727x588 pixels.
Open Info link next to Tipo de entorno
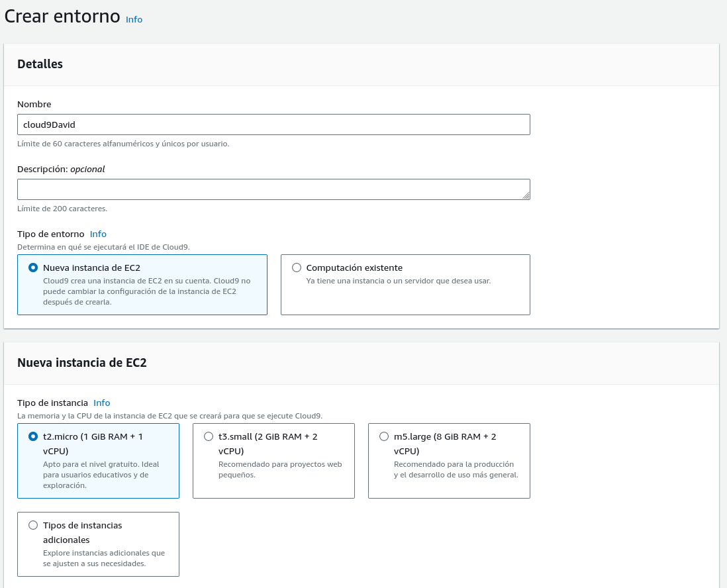tap(98, 234)
